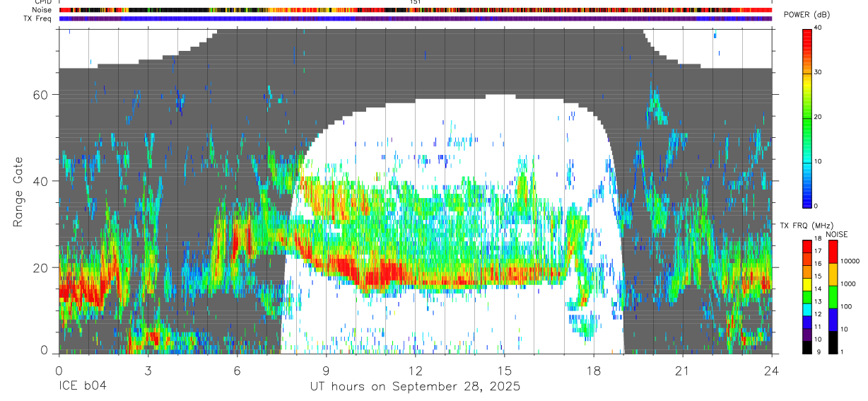Click the 6 UT hour axis label
This screenshot has width=868, height=401.
pos(237,370)
